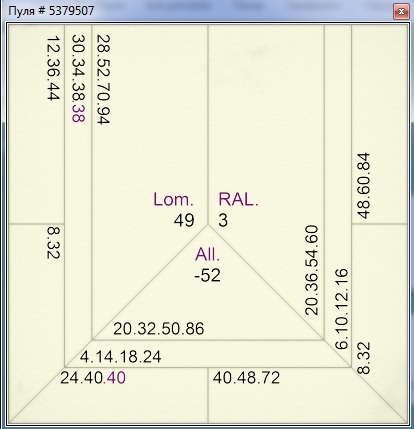The height and width of the screenshot is (429, 414).
Task: Click the whist entry 40.48.72
Action: [x=246, y=378]
